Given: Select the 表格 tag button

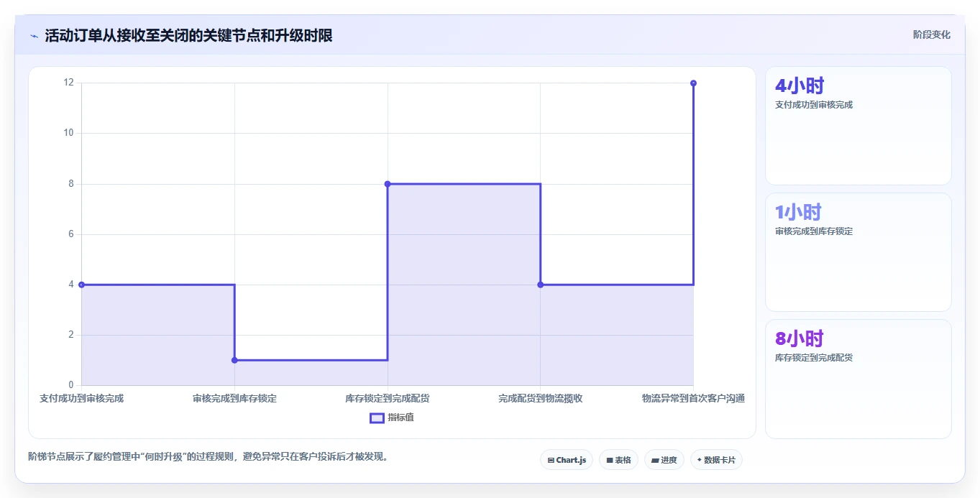Looking at the screenshot, I should click(x=618, y=460).
